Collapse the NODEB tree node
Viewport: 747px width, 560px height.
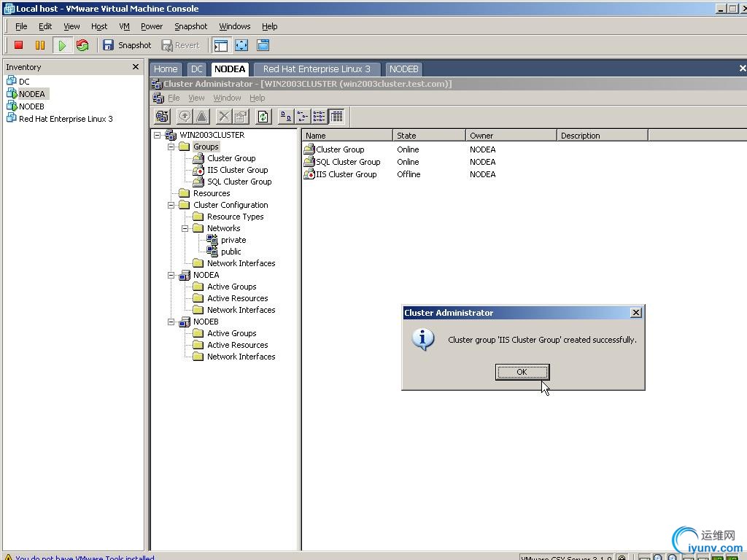point(171,322)
